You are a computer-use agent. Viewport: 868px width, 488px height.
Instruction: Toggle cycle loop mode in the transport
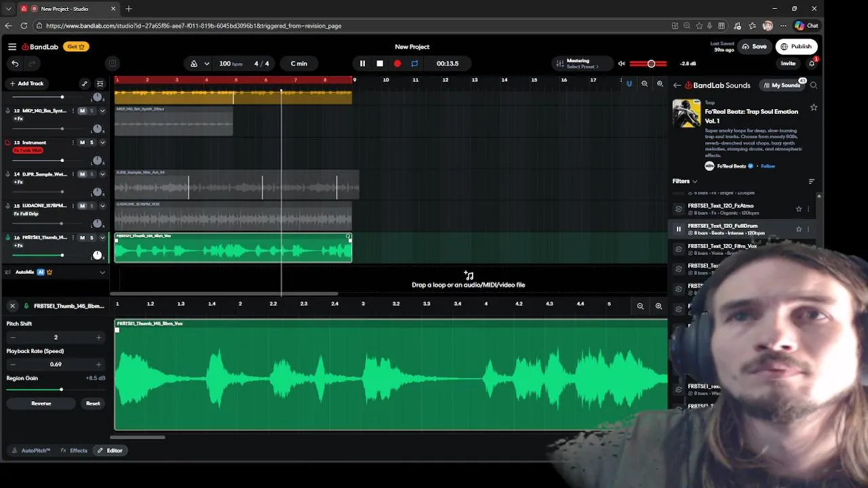414,64
